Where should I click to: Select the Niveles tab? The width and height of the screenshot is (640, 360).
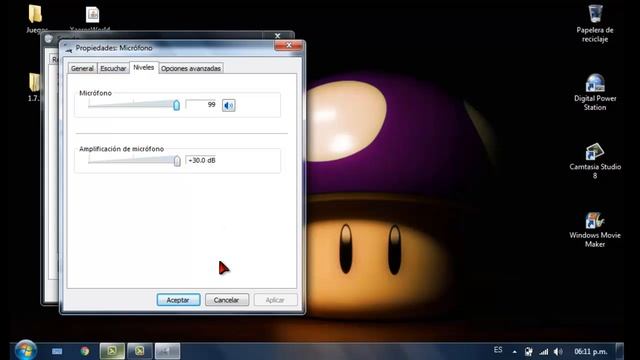pos(144,67)
